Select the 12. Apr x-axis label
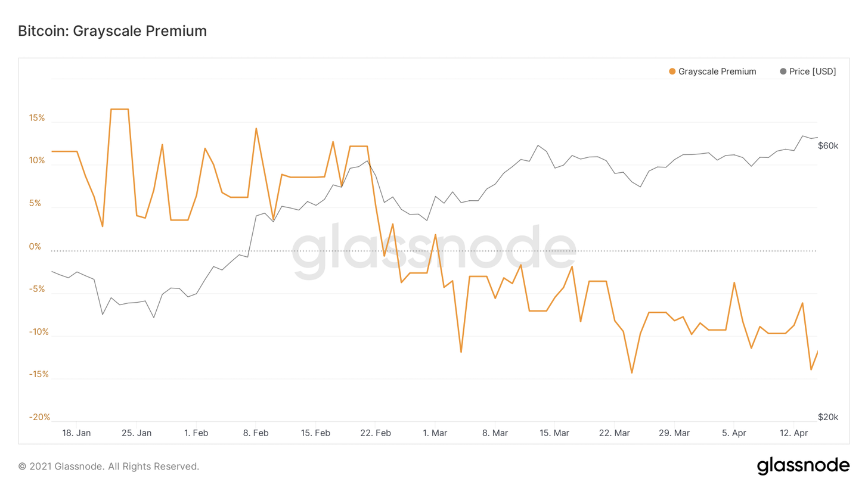This screenshot has width=868, height=488. click(793, 433)
